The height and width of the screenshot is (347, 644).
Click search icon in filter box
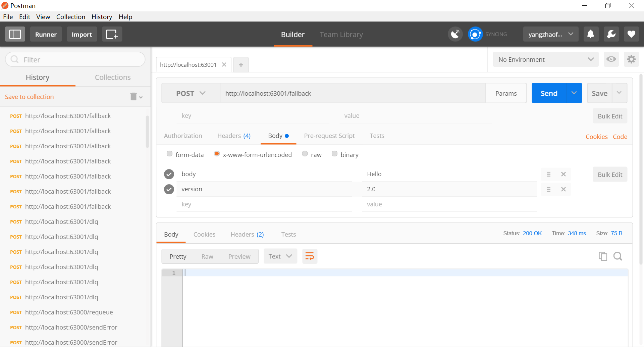(14, 59)
